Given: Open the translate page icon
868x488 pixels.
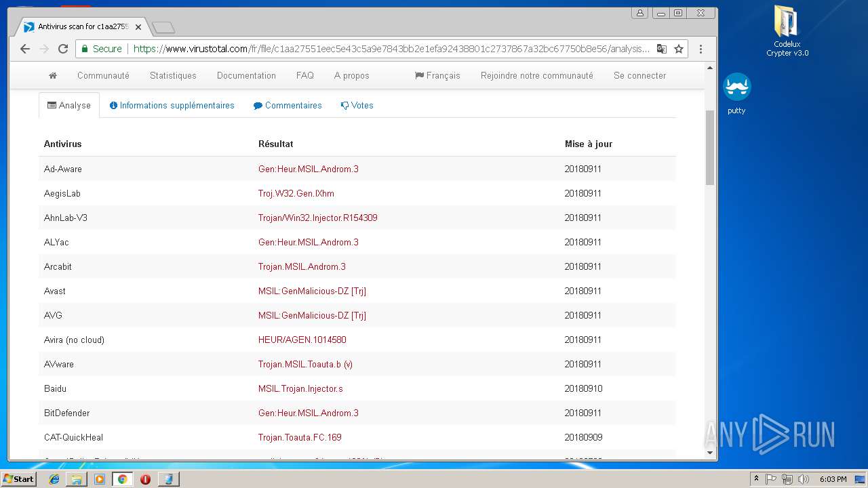Looking at the screenshot, I should pyautogui.click(x=661, y=49).
